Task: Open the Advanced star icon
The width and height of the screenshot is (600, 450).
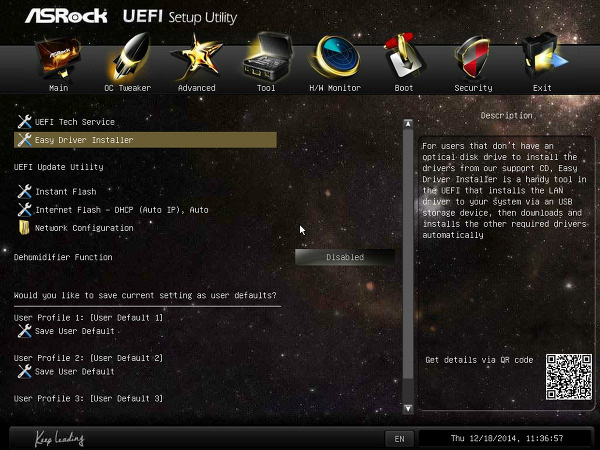Action: (197, 57)
